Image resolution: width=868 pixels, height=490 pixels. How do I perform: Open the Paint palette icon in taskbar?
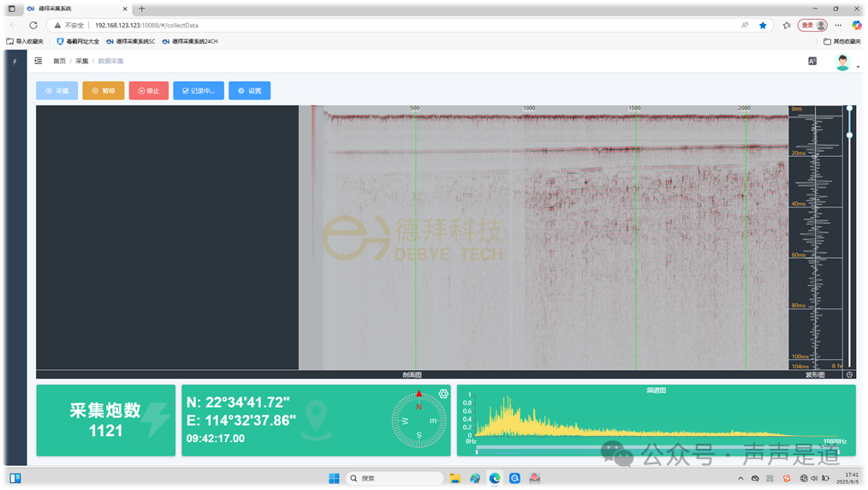(475, 478)
